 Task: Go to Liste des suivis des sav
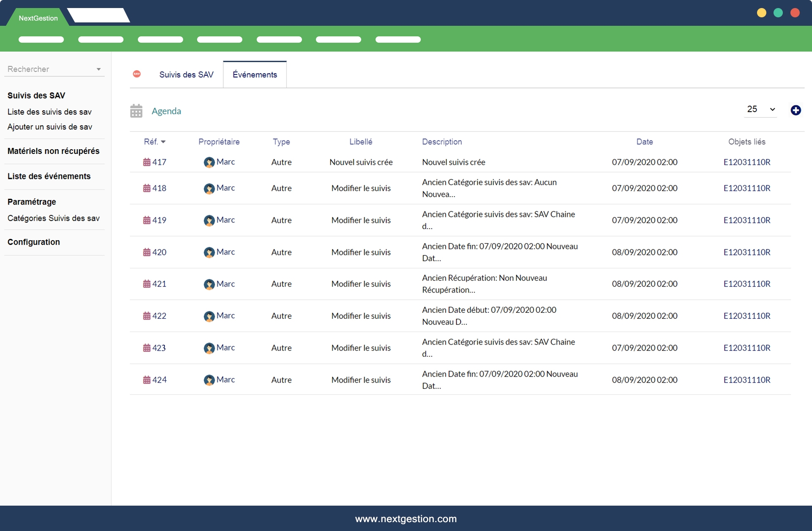click(49, 112)
